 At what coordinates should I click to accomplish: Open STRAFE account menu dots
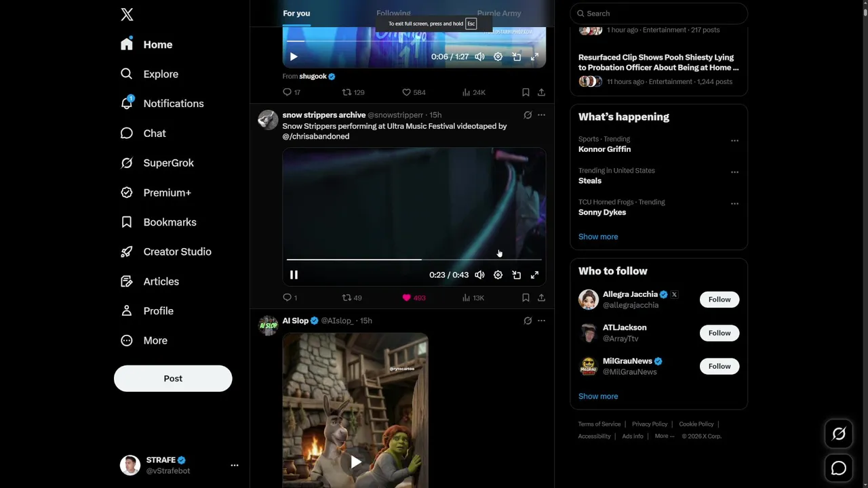tap(235, 465)
